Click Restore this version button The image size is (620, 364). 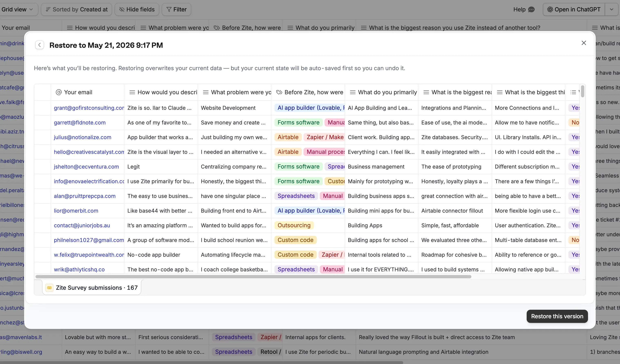coord(557,316)
